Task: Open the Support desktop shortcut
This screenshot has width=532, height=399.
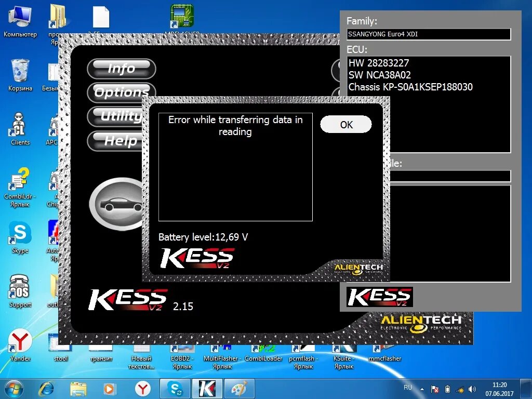Action: tap(20, 291)
